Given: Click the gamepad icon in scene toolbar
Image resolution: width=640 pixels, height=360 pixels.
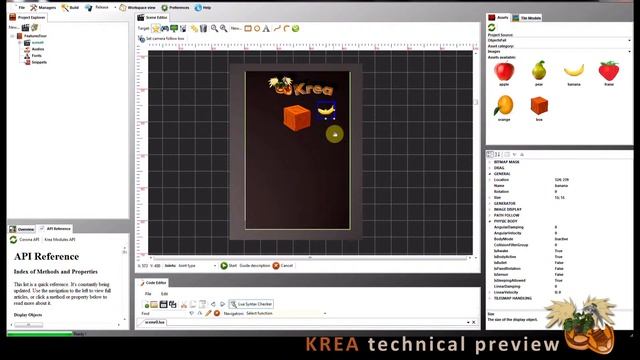Looking at the screenshot, I should [x=165, y=28].
